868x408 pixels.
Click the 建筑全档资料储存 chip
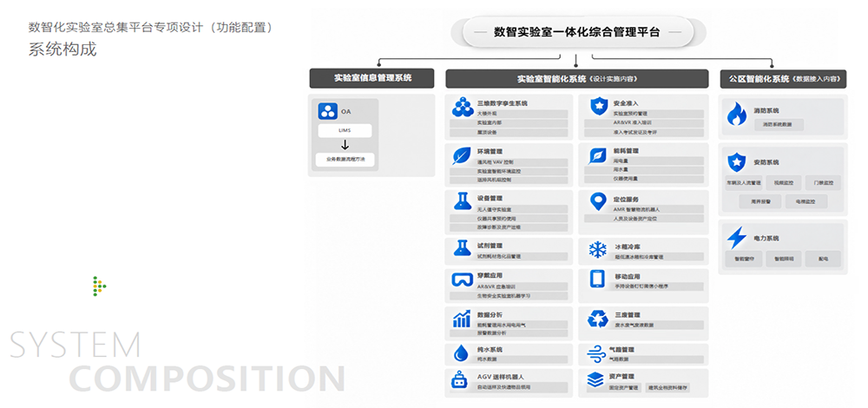[x=668, y=388]
